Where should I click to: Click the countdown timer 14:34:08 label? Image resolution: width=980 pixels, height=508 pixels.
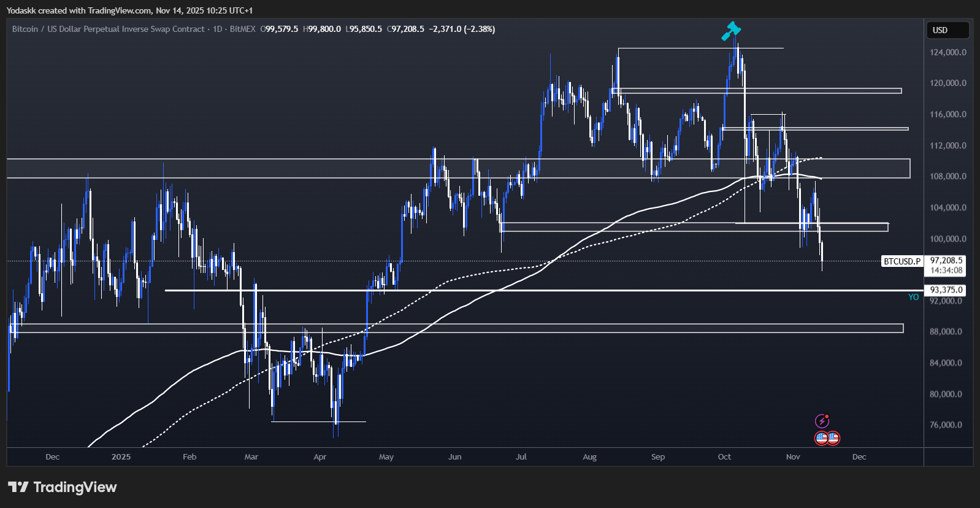click(x=946, y=270)
